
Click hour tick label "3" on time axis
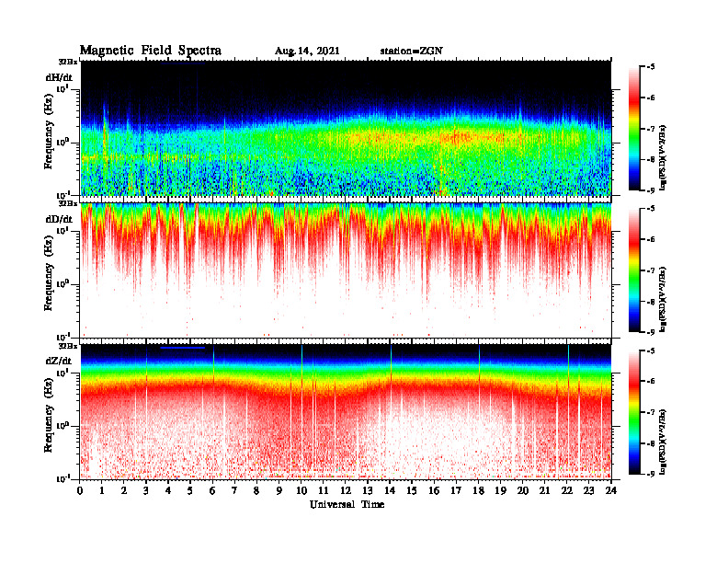pos(146,491)
